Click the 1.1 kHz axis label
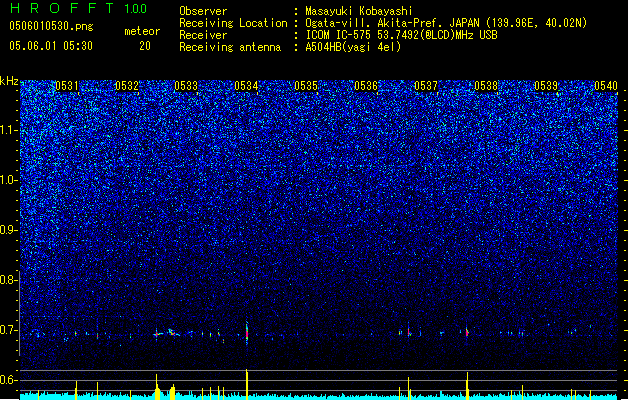Screen dimensions: 629x400 9,130
